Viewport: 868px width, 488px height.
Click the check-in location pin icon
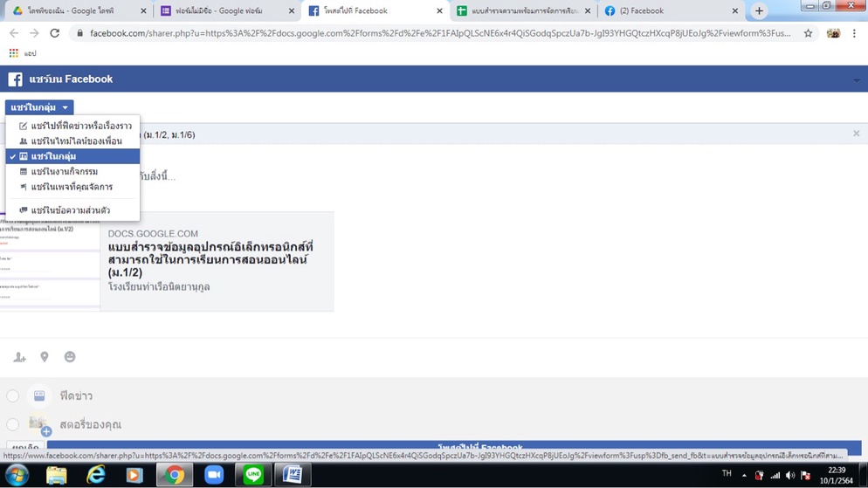point(45,357)
